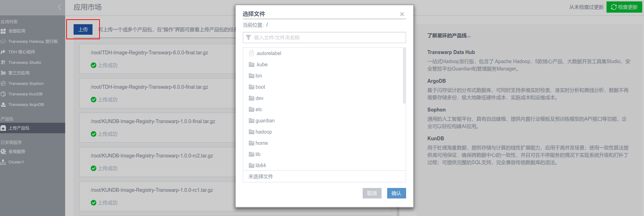Click the Transwarp Sophon icon

tap(3, 83)
